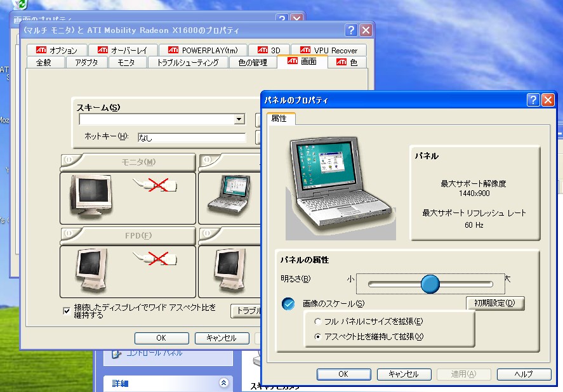
Task: Close the ATI Mobility Radeon properties window
Action: coord(366,30)
